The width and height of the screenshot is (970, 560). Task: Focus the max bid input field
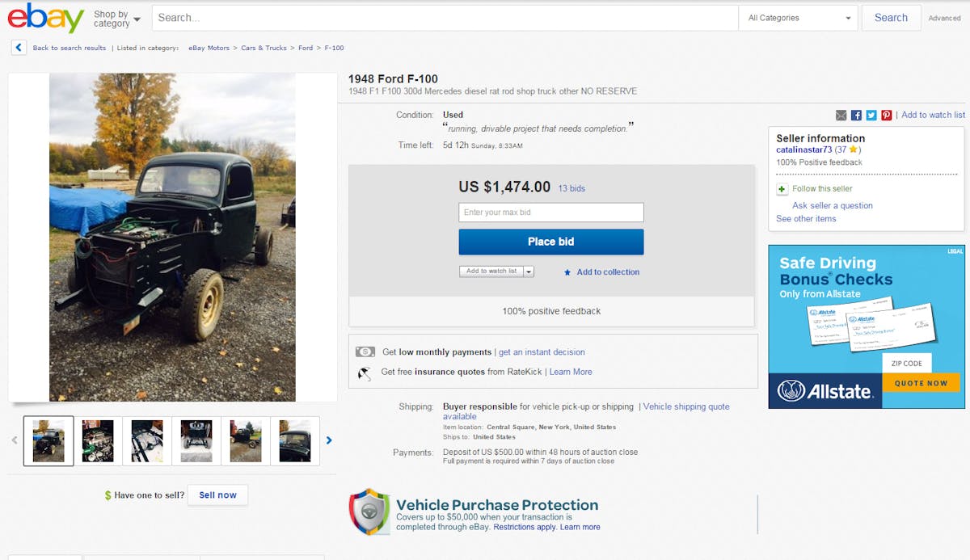(550, 213)
